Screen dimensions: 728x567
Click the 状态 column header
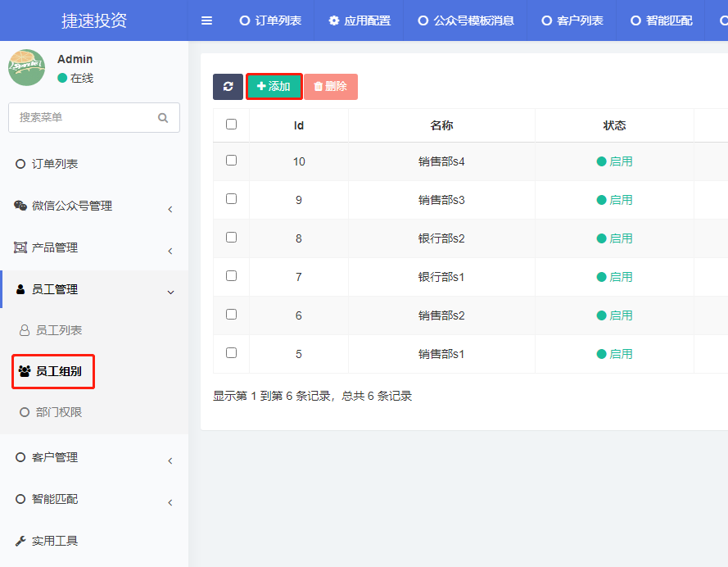click(614, 125)
